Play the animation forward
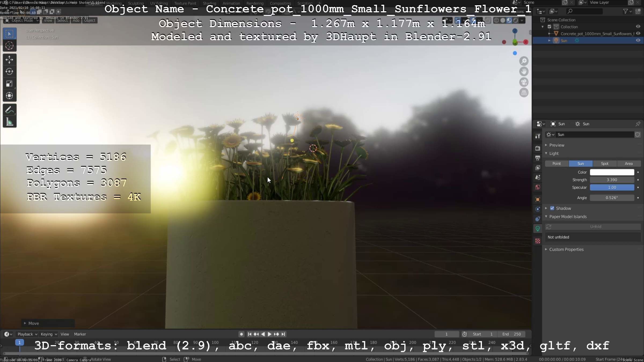 coord(270,334)
